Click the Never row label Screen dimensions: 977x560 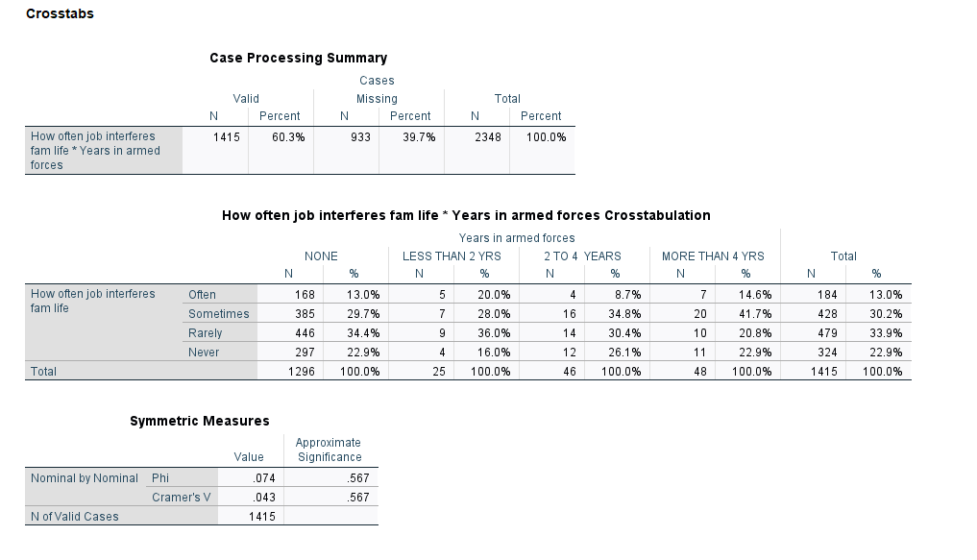click(204, 353)
